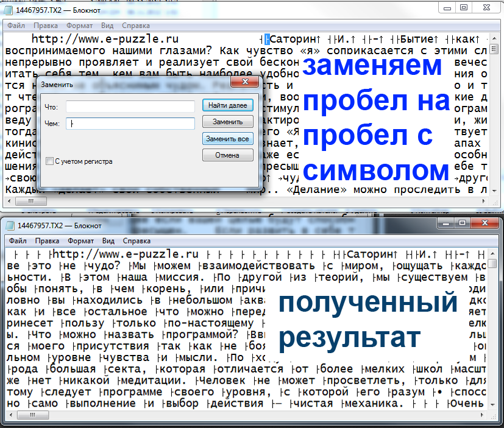The width and height of the screenshot is (504, 428).
Task: Click the «Отмена» button
Action: tap(227, 155)
